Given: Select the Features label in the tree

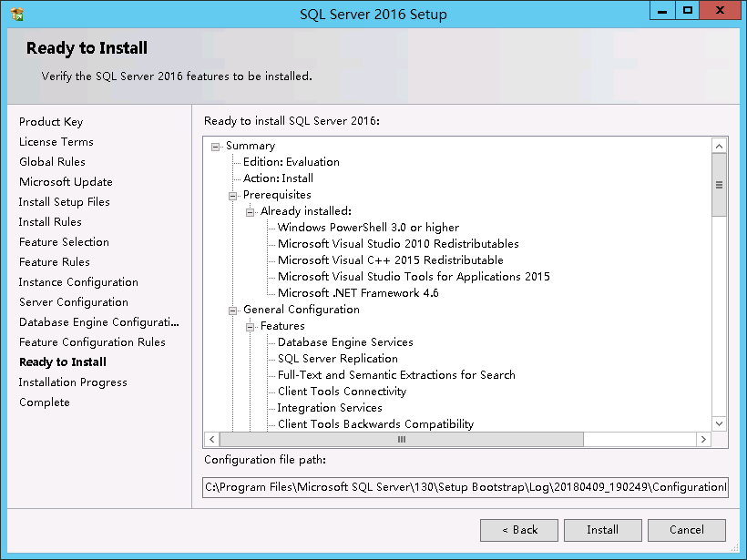Looking at the screenshot, I should pos(282,326).
